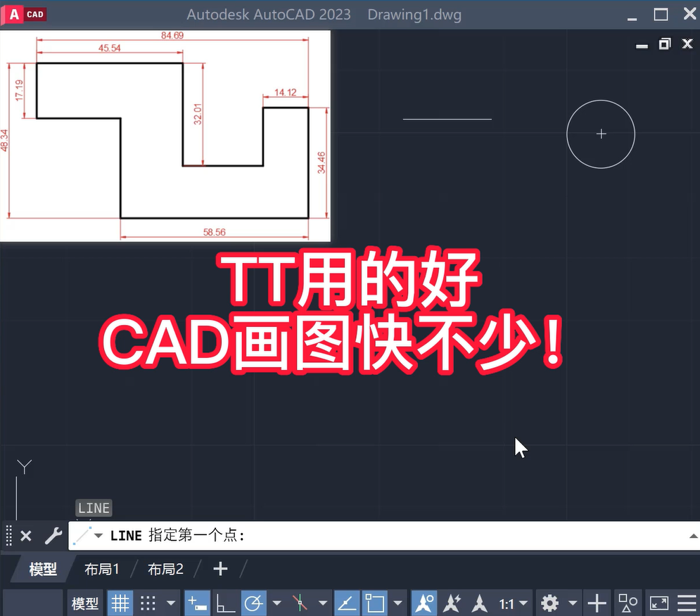This screenshot has width=700, height=616.
Task: Select the horizontal line in drawing area
Action: (x=447, y=119)
